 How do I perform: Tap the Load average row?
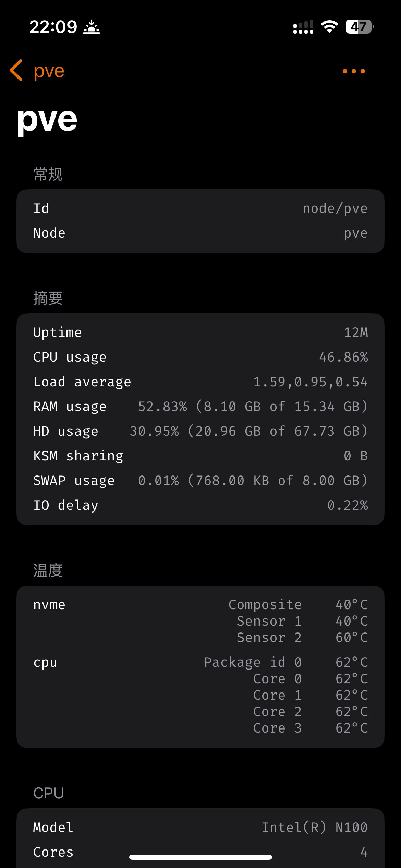click(x=200, y=382)
